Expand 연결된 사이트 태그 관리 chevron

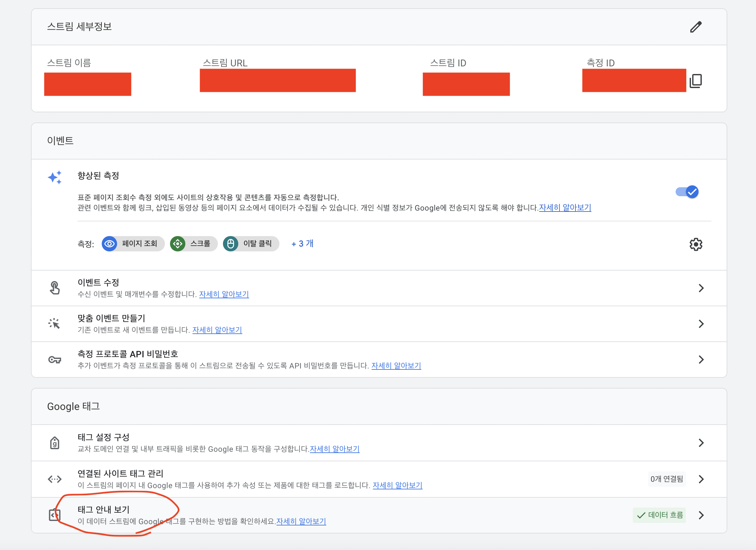(x=701, y=479)
